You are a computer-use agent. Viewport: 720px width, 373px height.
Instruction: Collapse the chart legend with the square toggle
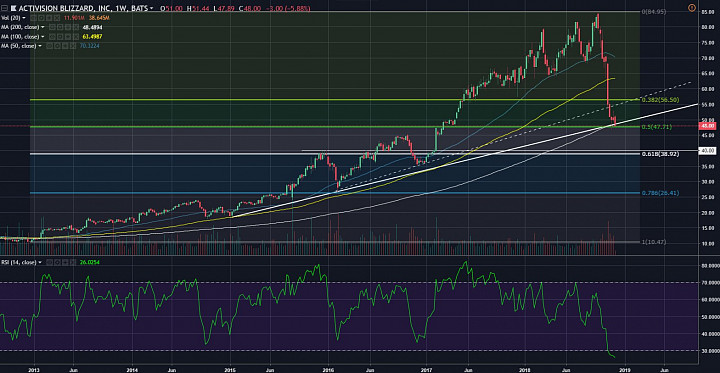click(x=4, y=8)
